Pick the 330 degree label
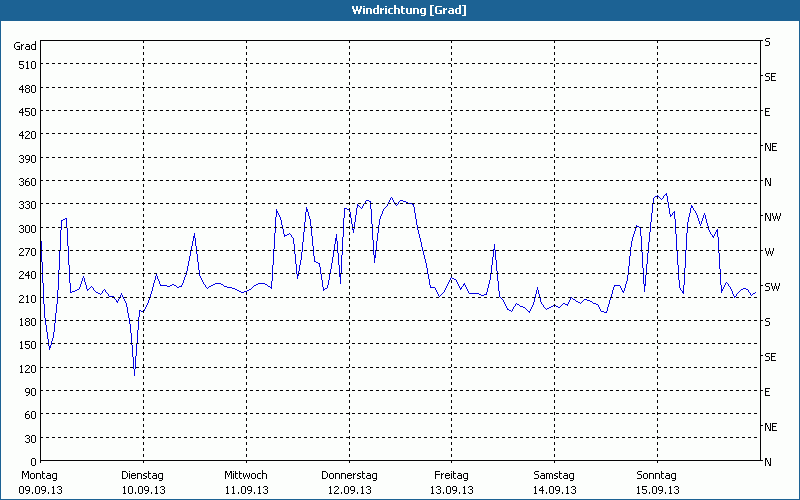This screenshot has width=800, height=500. click(x=28, y=205)
